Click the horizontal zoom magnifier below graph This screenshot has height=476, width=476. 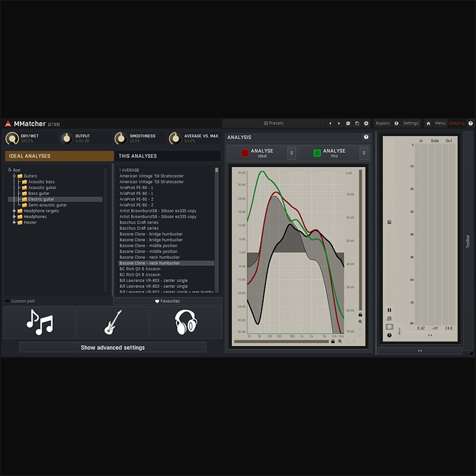(x=340, y=341)
